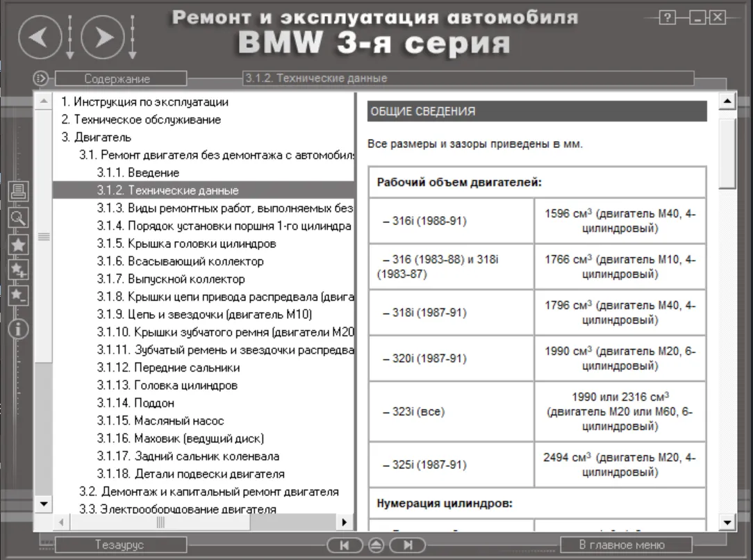Click the up/eject button at bottom
The height and width of the screenshot is (560, 753).
pos(376,545)
